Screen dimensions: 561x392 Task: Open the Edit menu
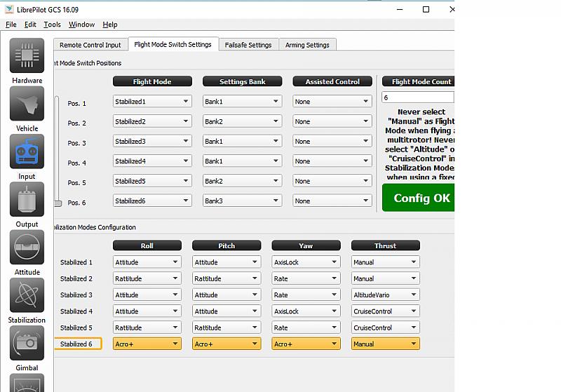30,25
